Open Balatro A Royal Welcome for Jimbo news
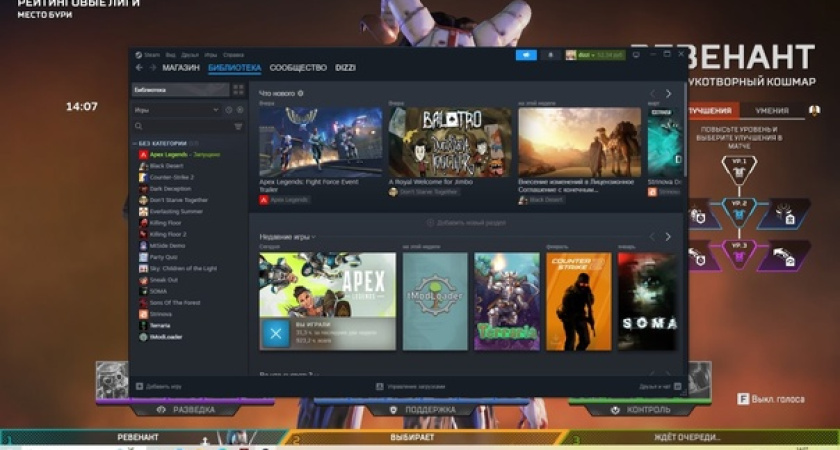This screenshot has height=450, width=840. pos(450,142)
